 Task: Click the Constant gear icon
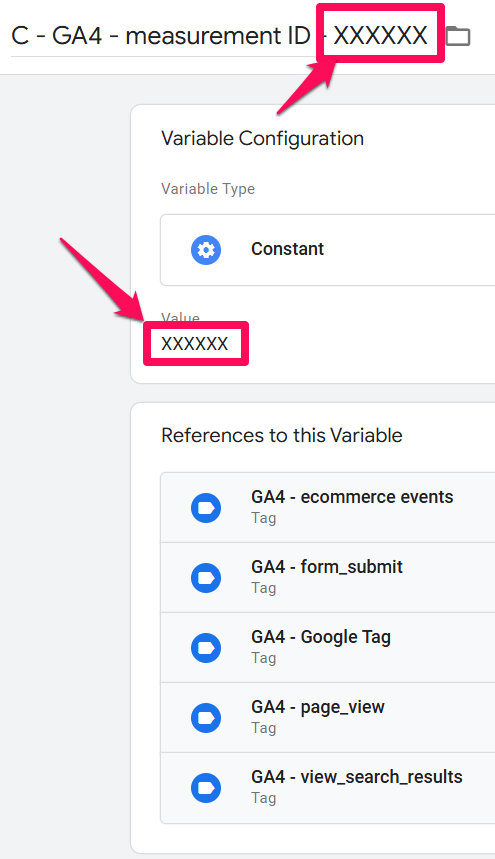click(x=206, y=250)
